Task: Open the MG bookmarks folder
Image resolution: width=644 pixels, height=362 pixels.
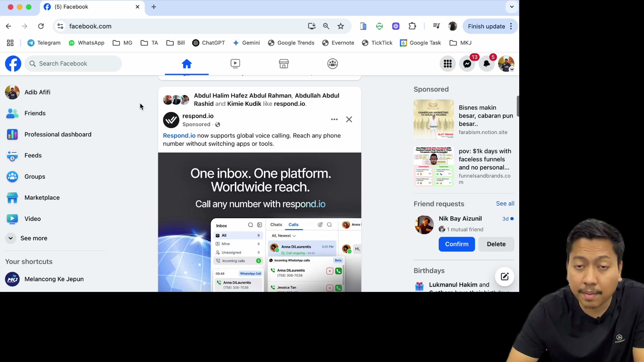Action: coord(122,43)
